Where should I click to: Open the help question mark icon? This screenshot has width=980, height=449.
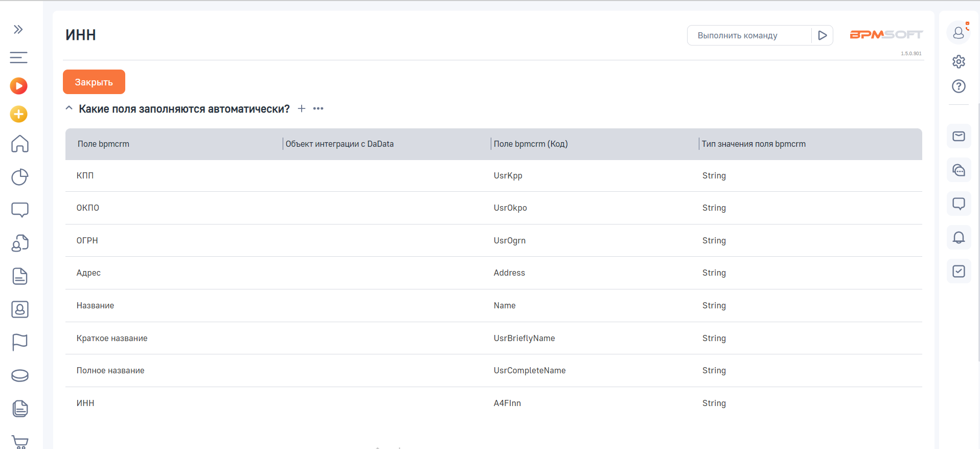(959, 86)
